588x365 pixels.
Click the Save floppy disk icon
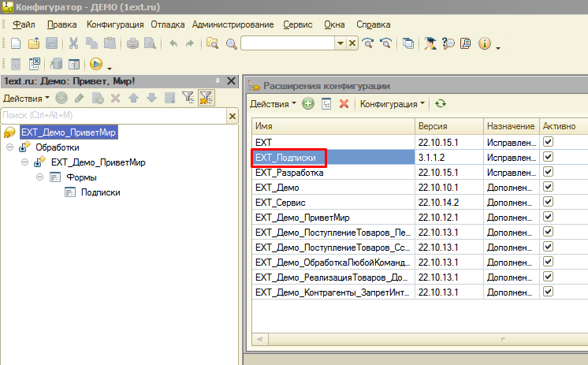(51, 43)
